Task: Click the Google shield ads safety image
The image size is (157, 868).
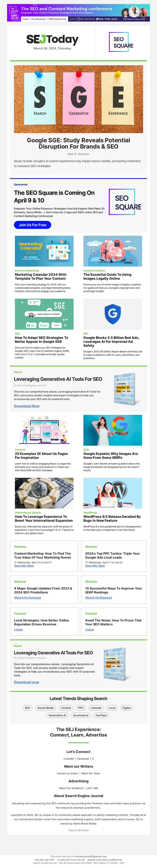Action: (113, 314)
